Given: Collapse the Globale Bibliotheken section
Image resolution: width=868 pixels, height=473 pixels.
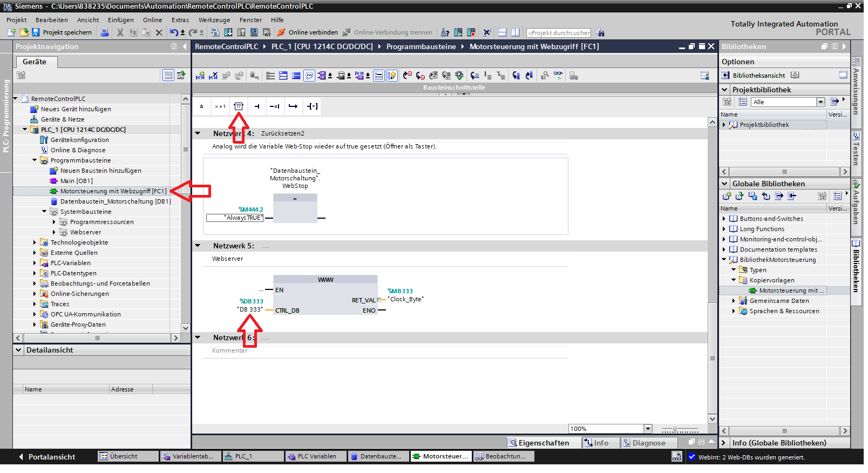Looking at the screenshot, I should (x=725, y=184).
